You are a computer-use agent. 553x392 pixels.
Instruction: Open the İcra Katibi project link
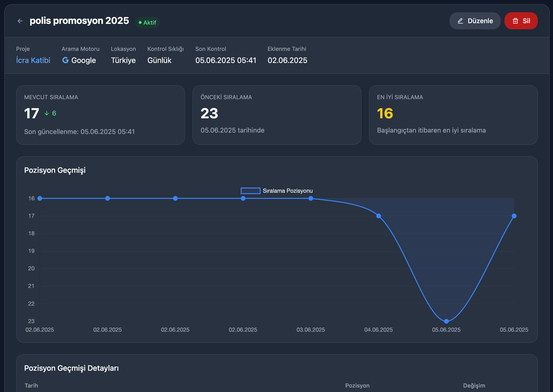click(x=33, y=60)
